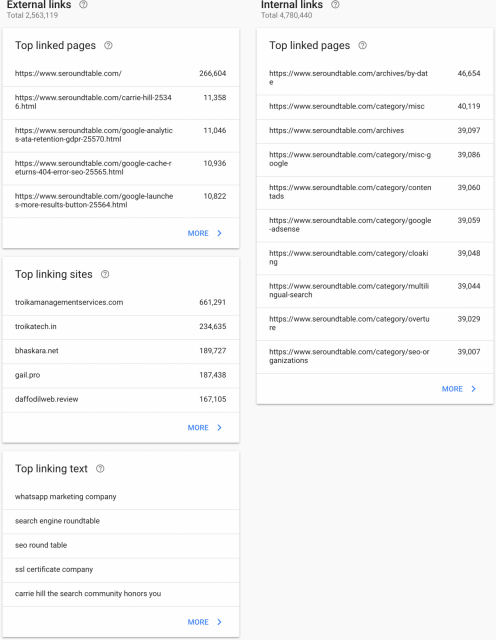
Task: Open troikamanagementservices.com linking site row
Action: pos(121,302)
